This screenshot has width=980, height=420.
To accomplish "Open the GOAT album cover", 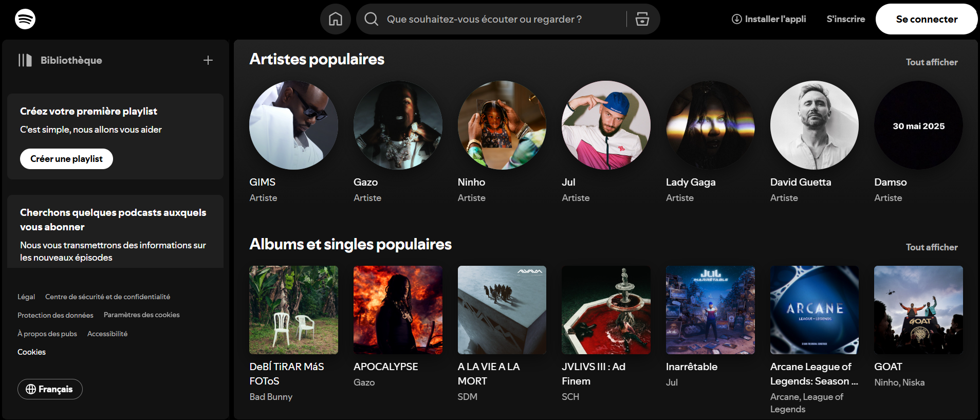I will 918,310.
